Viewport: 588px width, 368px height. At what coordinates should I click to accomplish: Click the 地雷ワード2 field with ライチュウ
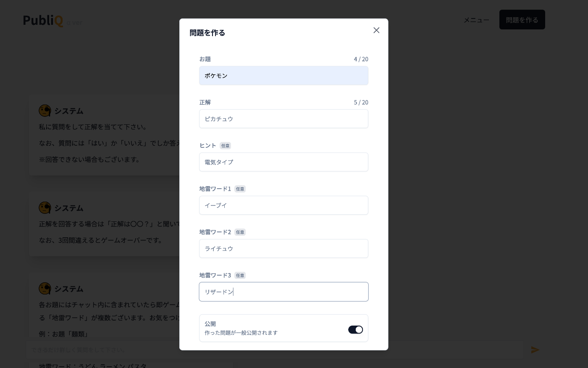283,249
